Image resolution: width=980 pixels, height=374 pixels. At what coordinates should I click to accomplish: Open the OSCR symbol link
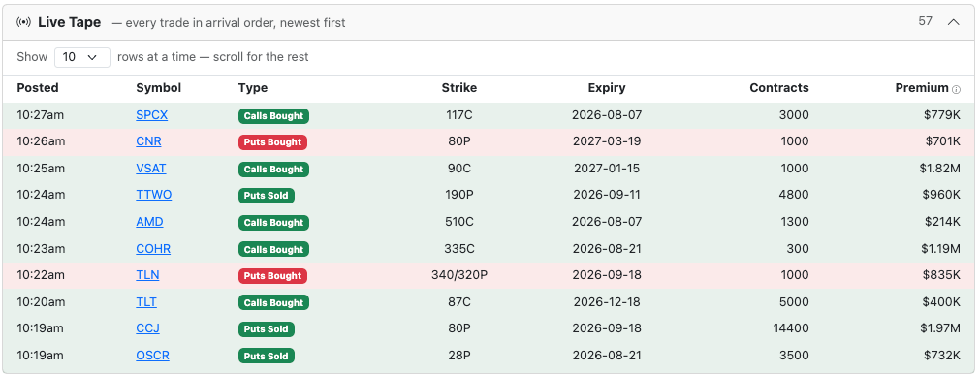tap(152, 356)
